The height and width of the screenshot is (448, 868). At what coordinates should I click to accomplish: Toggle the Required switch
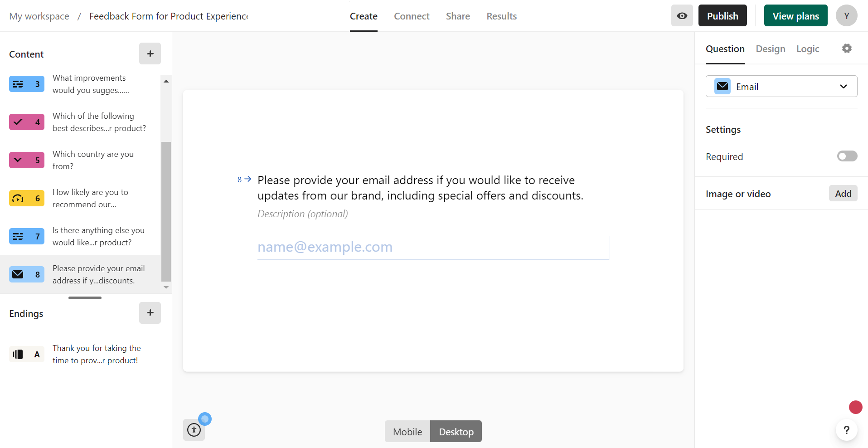tap(847, 156)
